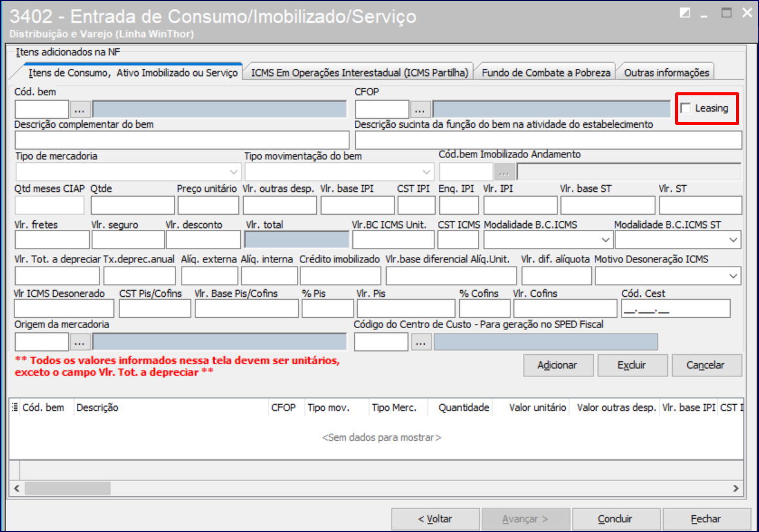Click the Voltar button

(x=435, y=519)
